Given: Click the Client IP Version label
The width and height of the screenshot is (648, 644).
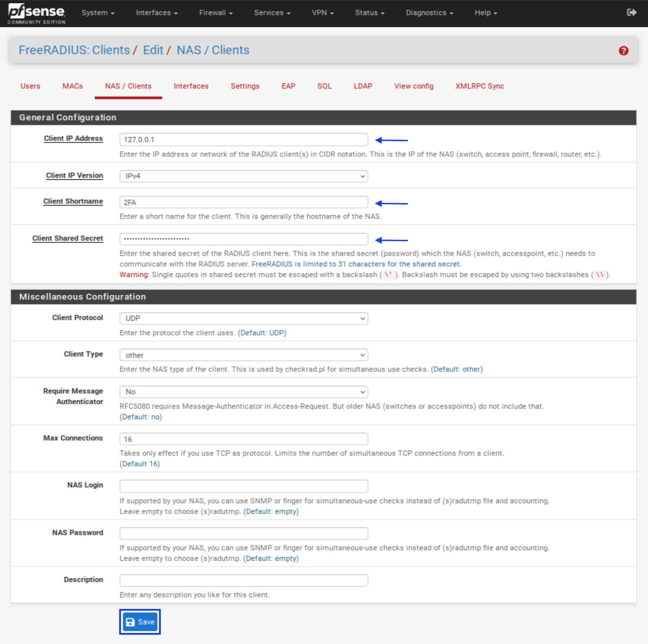Looking at the screenshot, I should [x=75, y=175].
